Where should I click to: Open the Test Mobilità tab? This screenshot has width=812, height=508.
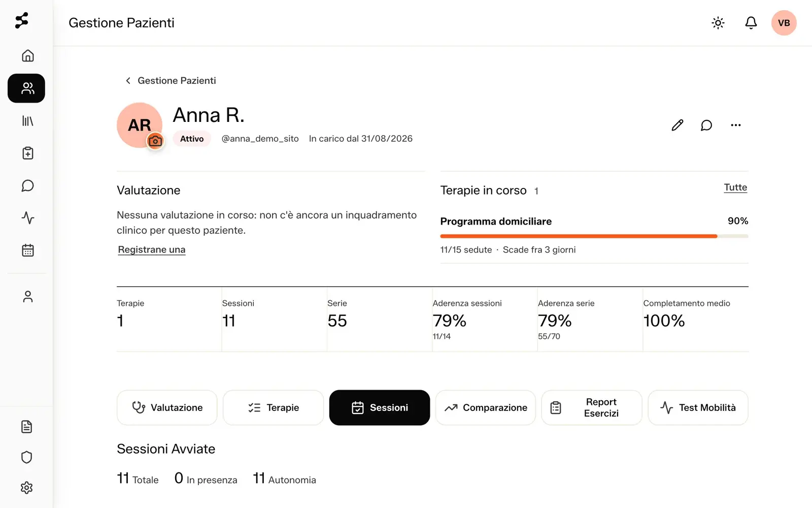click(x=698, y=407)
